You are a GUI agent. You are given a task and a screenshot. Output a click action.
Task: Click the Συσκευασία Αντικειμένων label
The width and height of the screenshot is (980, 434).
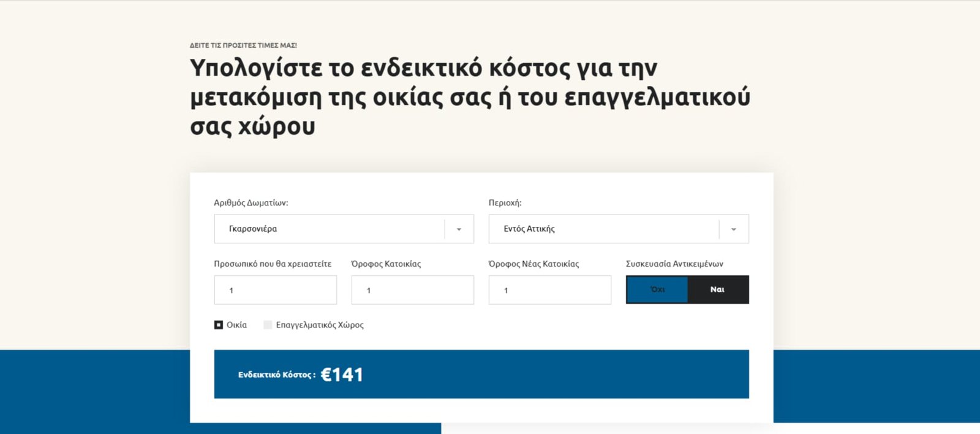(674, 264)
